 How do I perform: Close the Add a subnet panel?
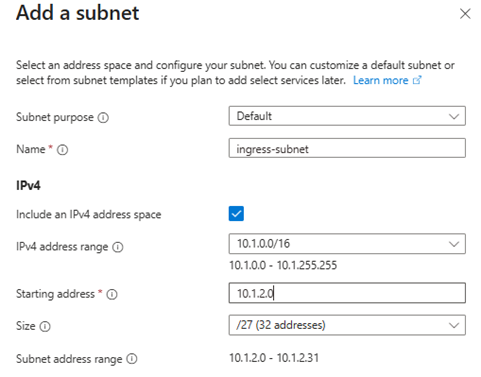[x=465, y=14]
